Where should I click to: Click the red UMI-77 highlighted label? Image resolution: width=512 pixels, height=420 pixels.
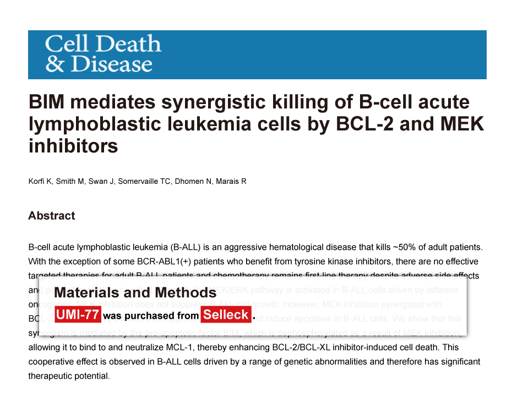(x=78, y=314)
